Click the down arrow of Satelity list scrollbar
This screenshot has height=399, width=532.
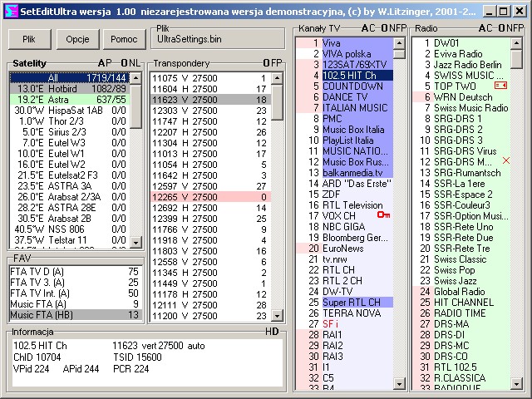pos(135,242)
